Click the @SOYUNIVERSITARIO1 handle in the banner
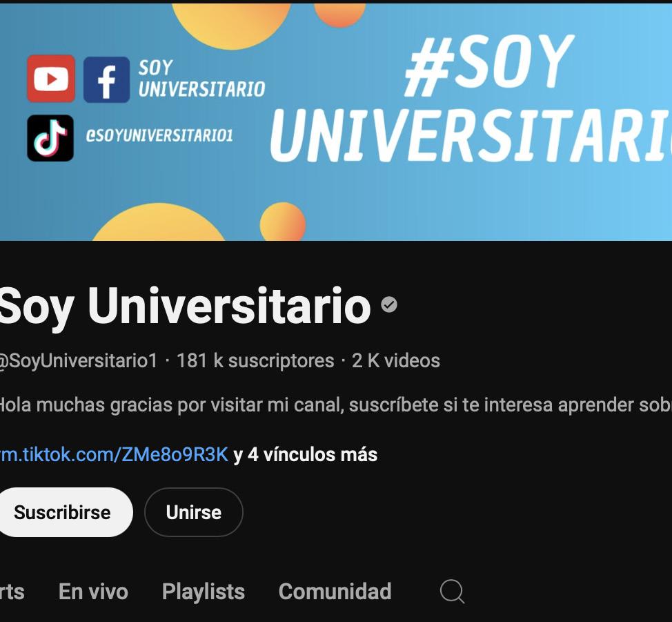 [x=159, y=135]
